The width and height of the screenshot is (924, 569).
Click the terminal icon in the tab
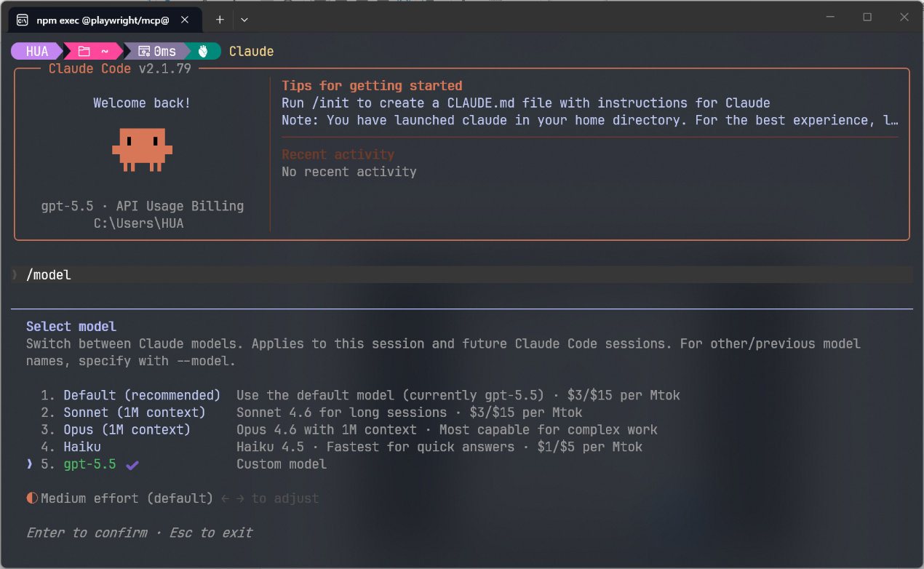click(23, 20)
